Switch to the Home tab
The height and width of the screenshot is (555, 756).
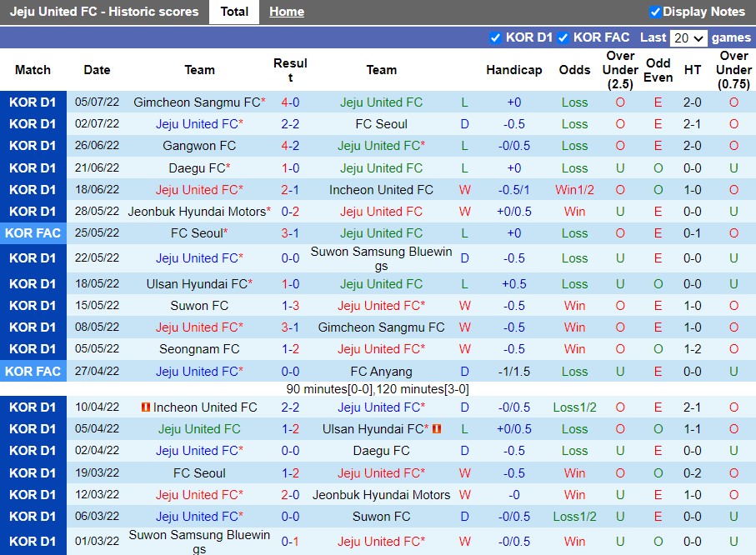click(x=286, y=12)
